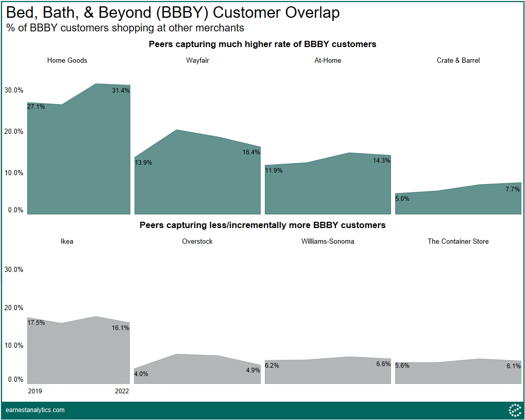The height and width of the screenshot is (420, 525).
Task: Click the bottom chart's 10.0% y-axis label
Action: tap(14, 345)
